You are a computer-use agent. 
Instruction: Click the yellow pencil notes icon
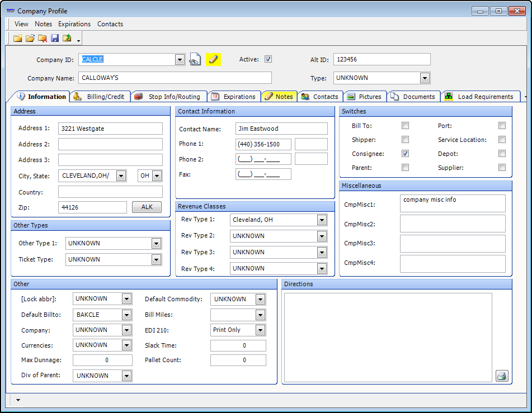pos(213,59)
